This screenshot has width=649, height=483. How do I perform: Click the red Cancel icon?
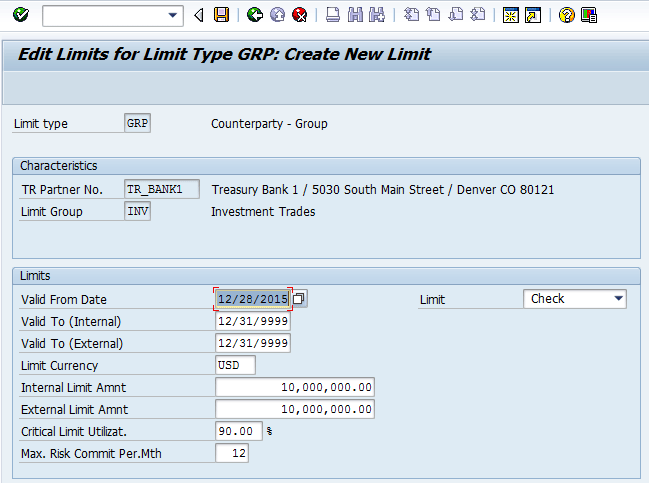299,15
